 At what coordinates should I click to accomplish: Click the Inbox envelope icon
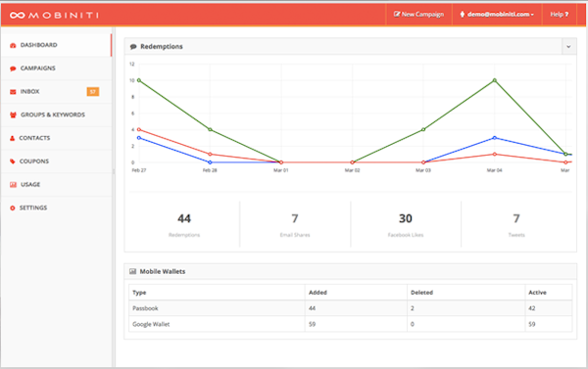click(x=13, y=92)
